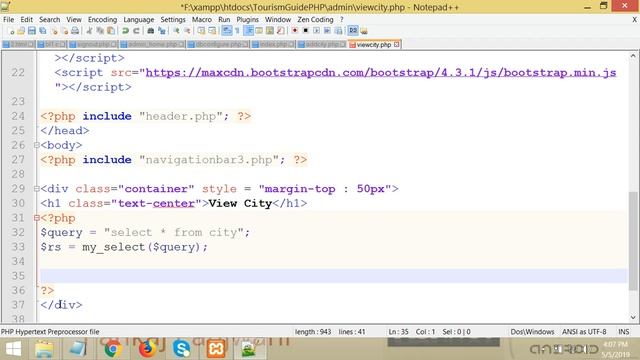Create a new document via toolbar
This screenshot has height=360, width=640.
point(11,31)
